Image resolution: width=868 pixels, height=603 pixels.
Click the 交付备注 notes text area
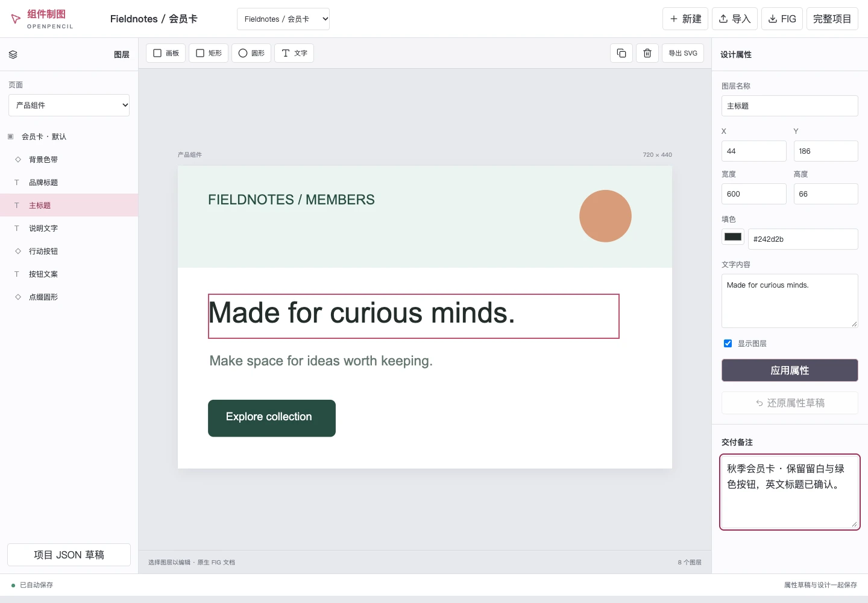click(x=790, y=492)
